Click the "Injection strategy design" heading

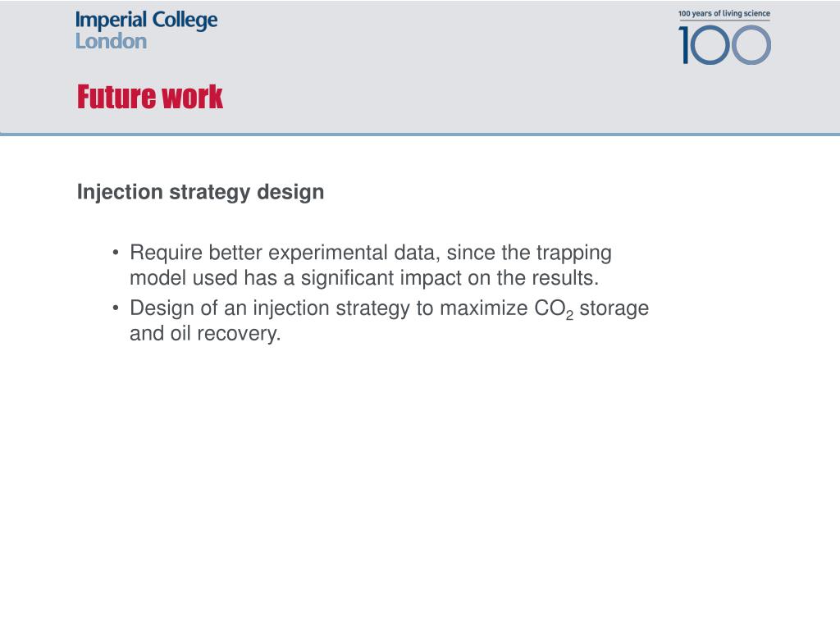click(x=200, y=192)
